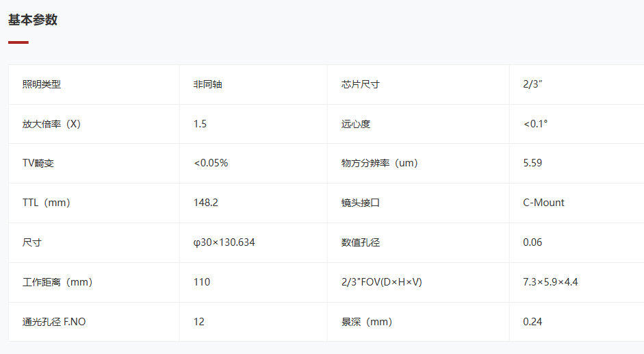Click the 148.2 TTL value

coord(206,203)
